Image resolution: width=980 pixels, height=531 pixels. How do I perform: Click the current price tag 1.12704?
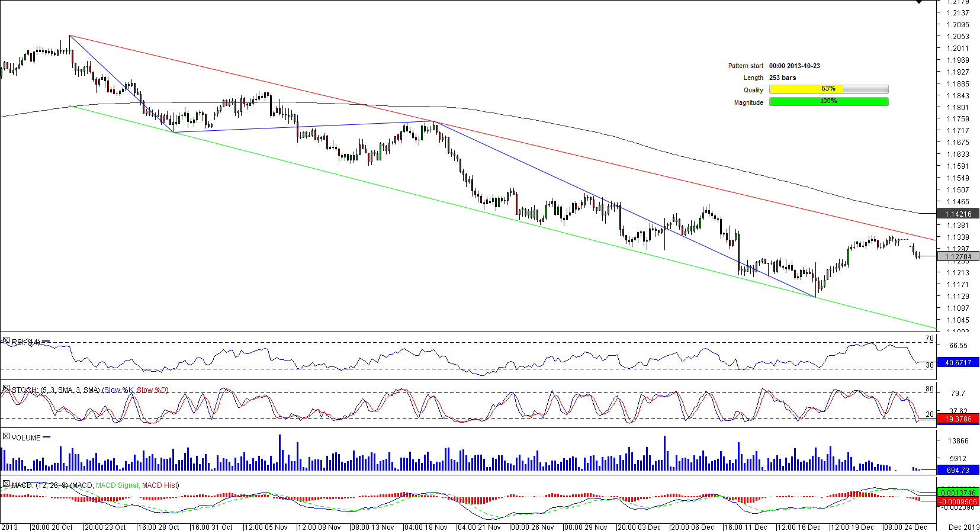click(958, 256)
